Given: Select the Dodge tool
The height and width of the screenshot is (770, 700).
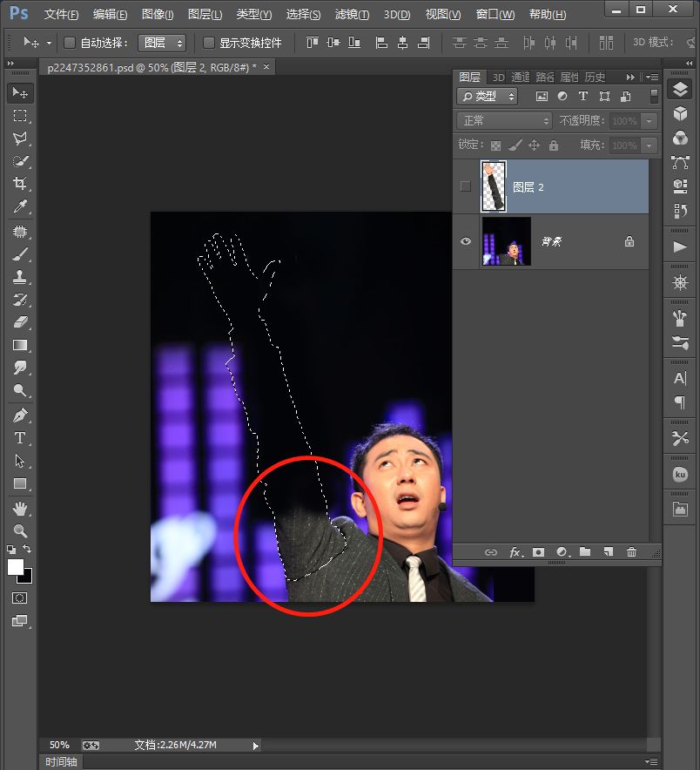Looking at the screenshot, I should pos(20,390).
